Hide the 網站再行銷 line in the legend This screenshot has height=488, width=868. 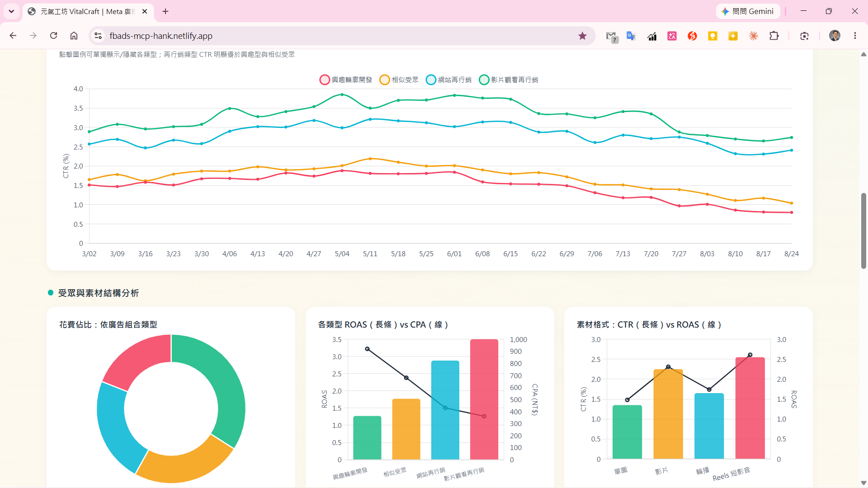pos(448,80)
